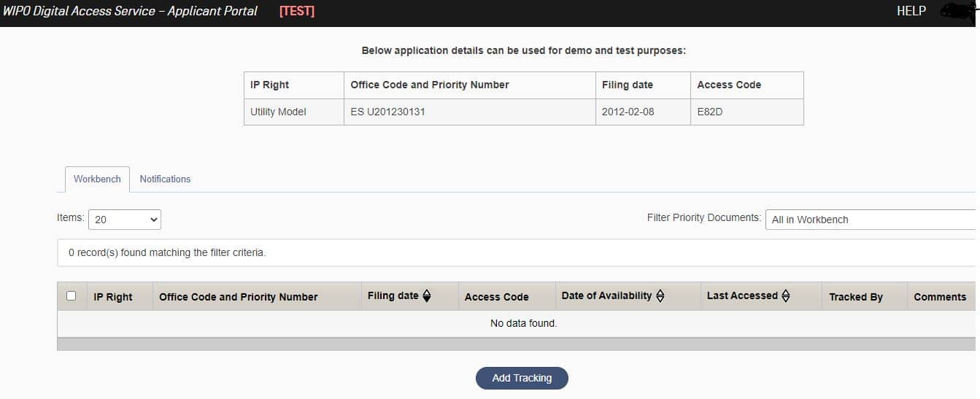980x399 pixels.
Task: Click the Access Code column header
Action: [x=497, y=297]
